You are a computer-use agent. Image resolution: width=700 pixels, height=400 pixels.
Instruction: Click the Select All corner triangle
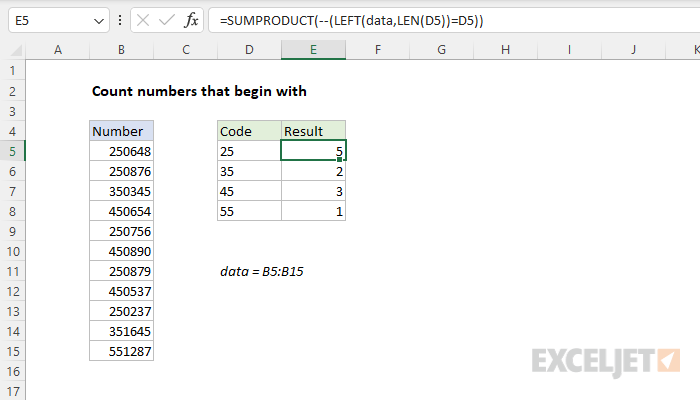point(16,50)
